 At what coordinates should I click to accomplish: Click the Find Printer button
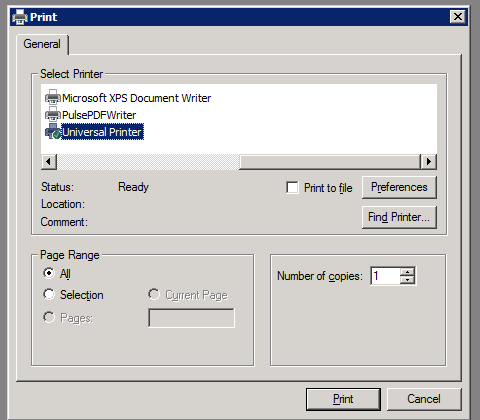tap(399, 217)
